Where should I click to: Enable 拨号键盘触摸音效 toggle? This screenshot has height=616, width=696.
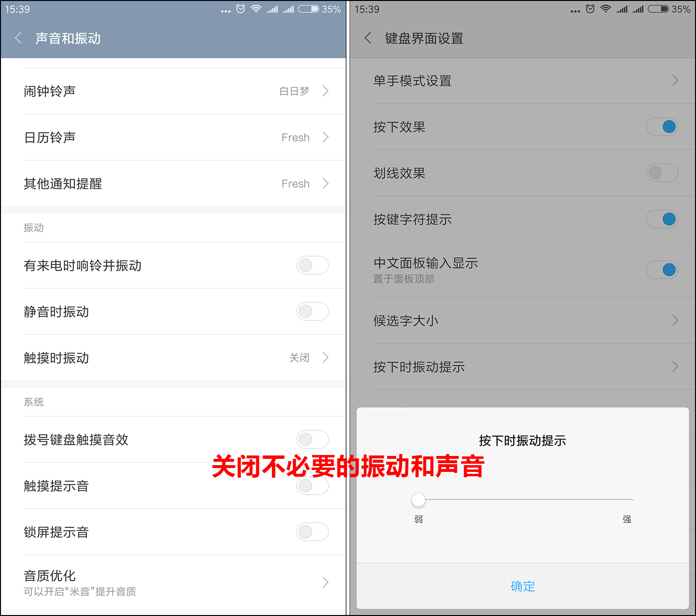click(x=312, y=440)
